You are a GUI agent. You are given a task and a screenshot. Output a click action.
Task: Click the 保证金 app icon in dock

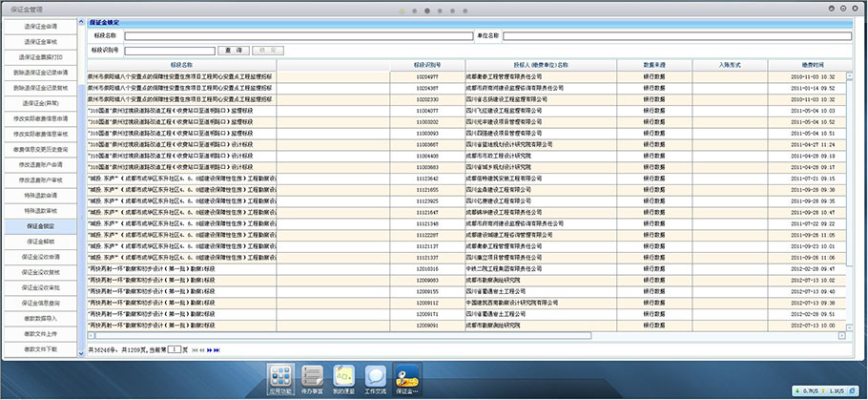407,380
